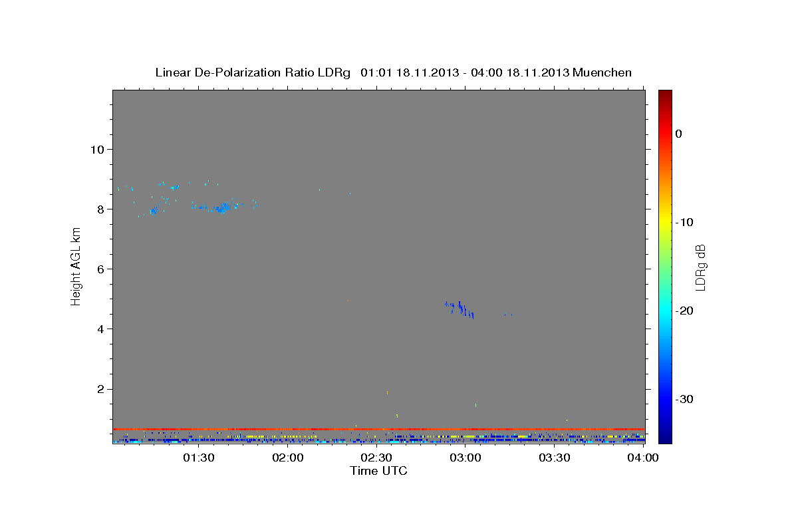Click the height tick label 6
The width and height of the screenshot is (798, 532).
(x=100, y=269)
